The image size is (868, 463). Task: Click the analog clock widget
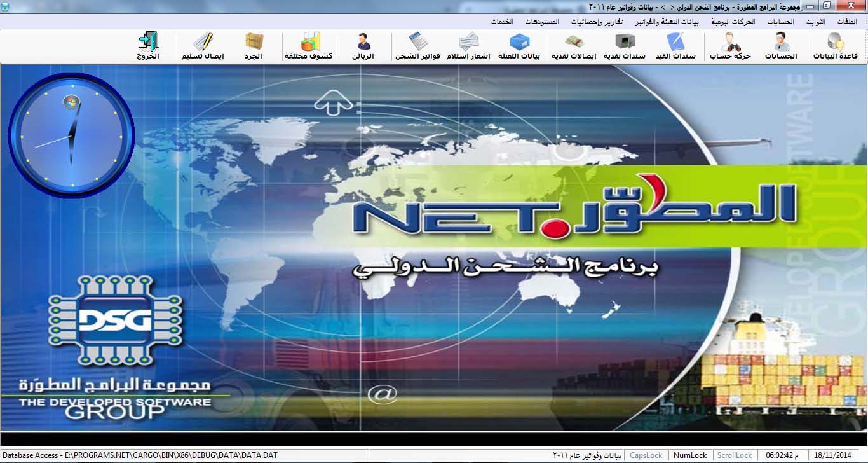click(x=71, y=136)
